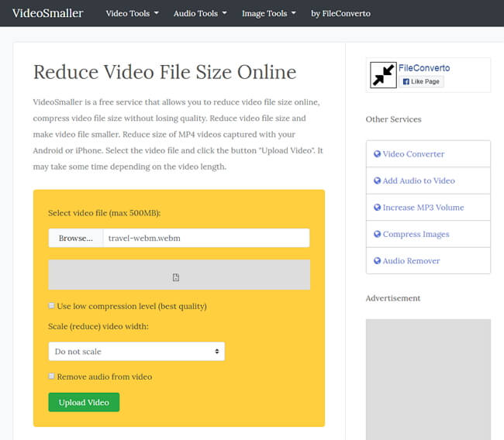Screen dimensions: 504x440
Task: Open the Audio Tools dropdown menu
Action: coord(200,13)
